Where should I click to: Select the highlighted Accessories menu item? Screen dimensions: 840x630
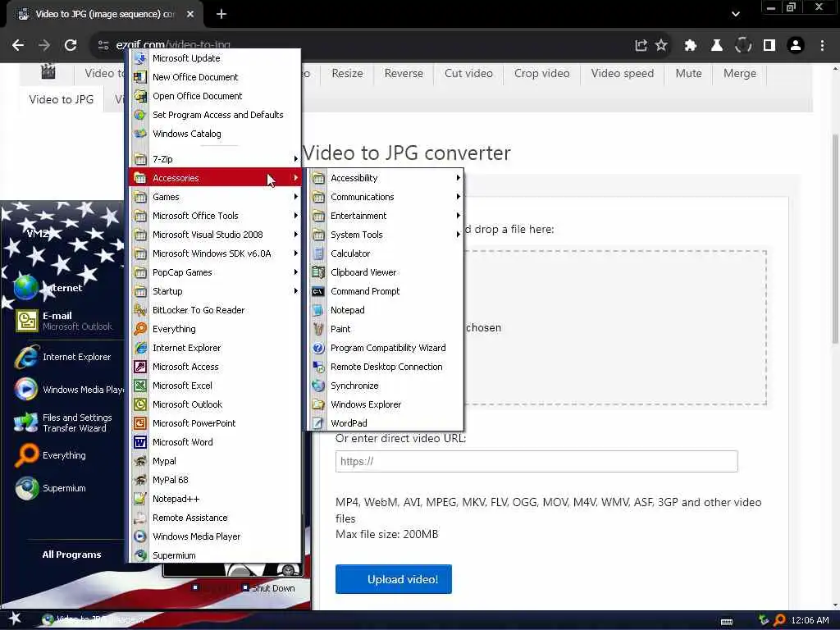(x=215, y=178)
